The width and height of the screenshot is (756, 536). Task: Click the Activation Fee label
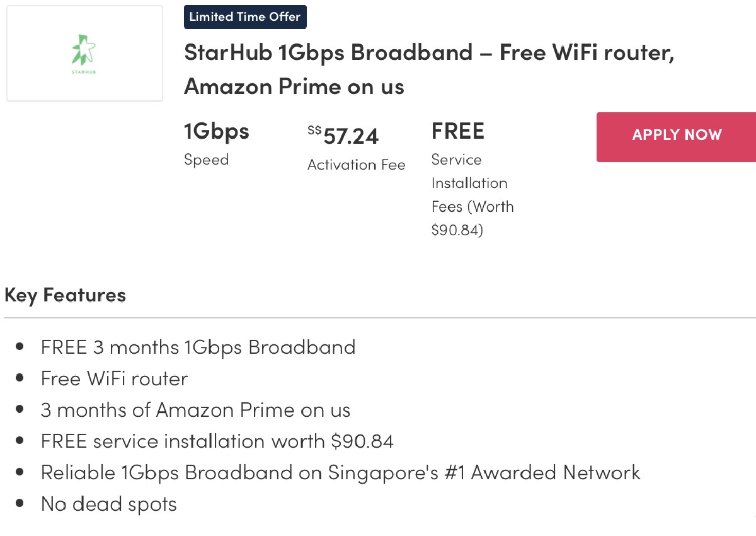(x=356, y=165)
